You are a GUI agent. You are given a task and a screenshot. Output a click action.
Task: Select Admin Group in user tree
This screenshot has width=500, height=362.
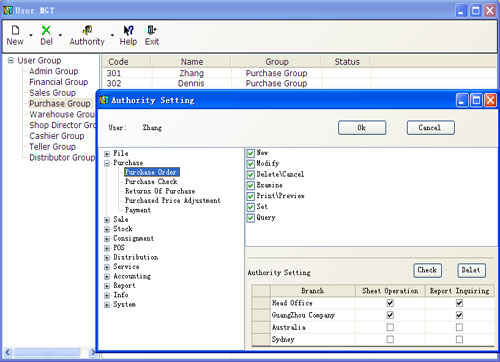(x=54, y=71)
